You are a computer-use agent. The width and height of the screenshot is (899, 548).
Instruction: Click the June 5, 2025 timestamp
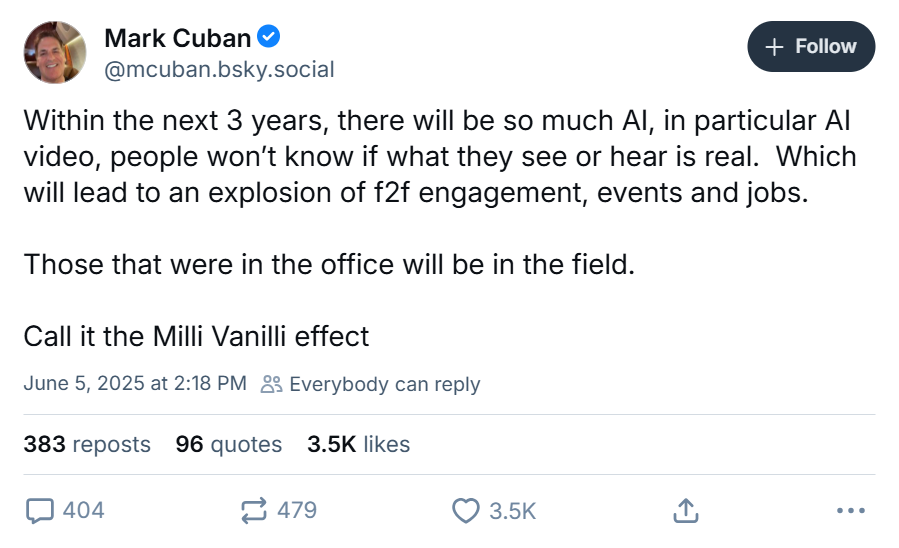pos(134,384)
